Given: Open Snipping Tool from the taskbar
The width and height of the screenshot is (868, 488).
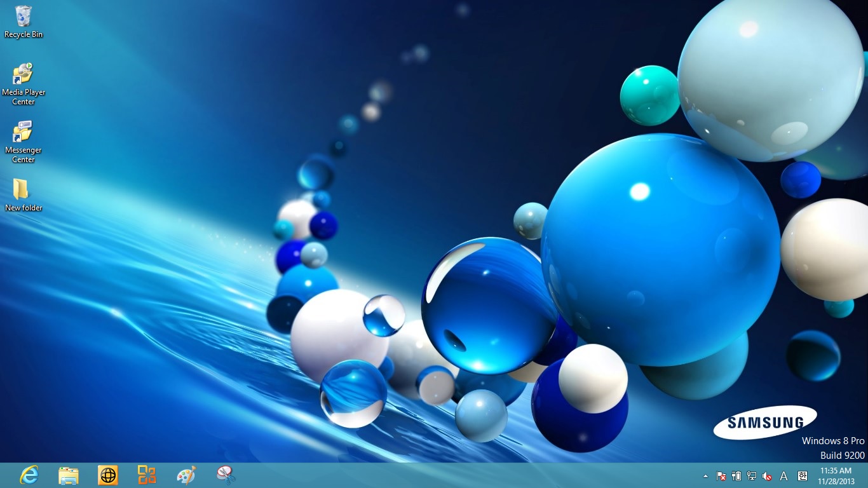Looking at the screenshot, I should pos(226,475).
